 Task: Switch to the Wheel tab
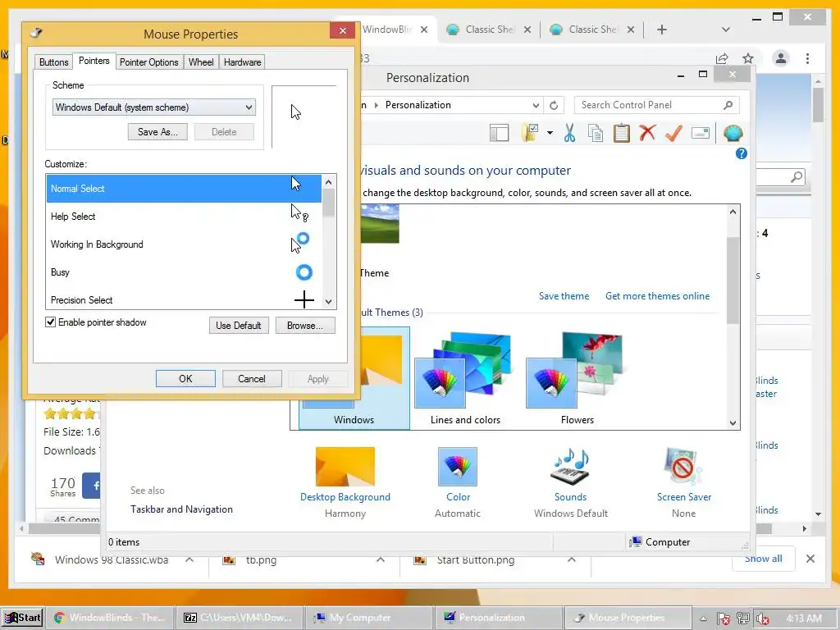tap(201, 62)
